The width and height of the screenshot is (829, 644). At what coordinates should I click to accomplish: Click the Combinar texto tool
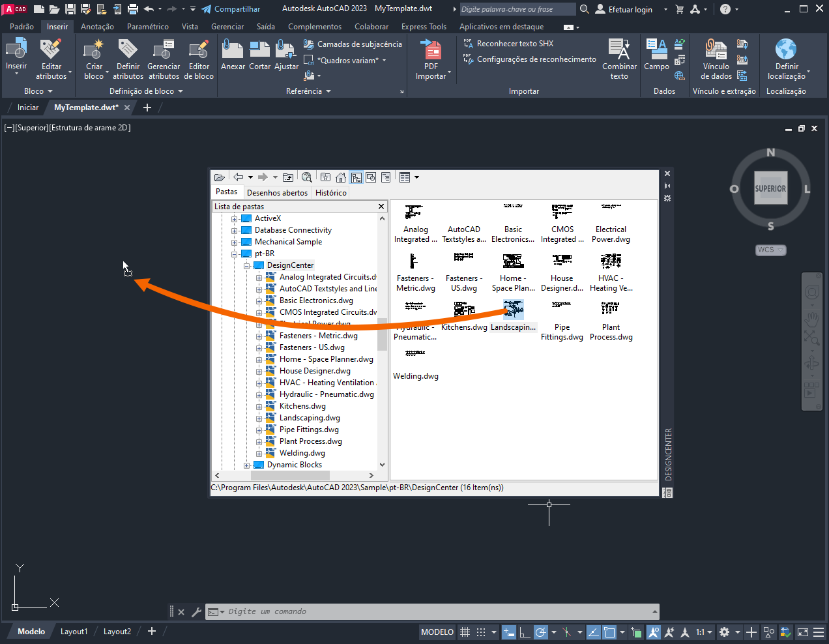pyautogui.click(x=619, y=59)
